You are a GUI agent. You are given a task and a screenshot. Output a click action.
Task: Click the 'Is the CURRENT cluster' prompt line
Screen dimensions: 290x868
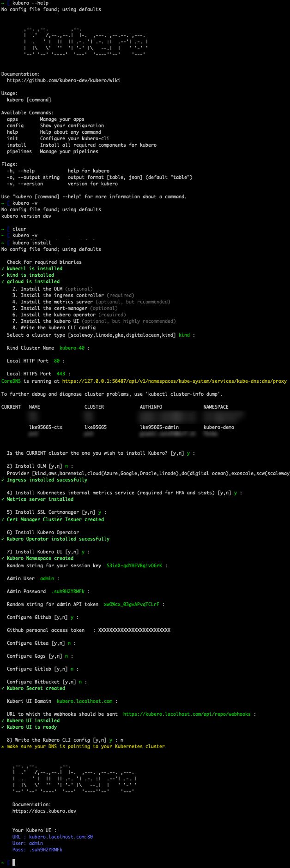101,453
